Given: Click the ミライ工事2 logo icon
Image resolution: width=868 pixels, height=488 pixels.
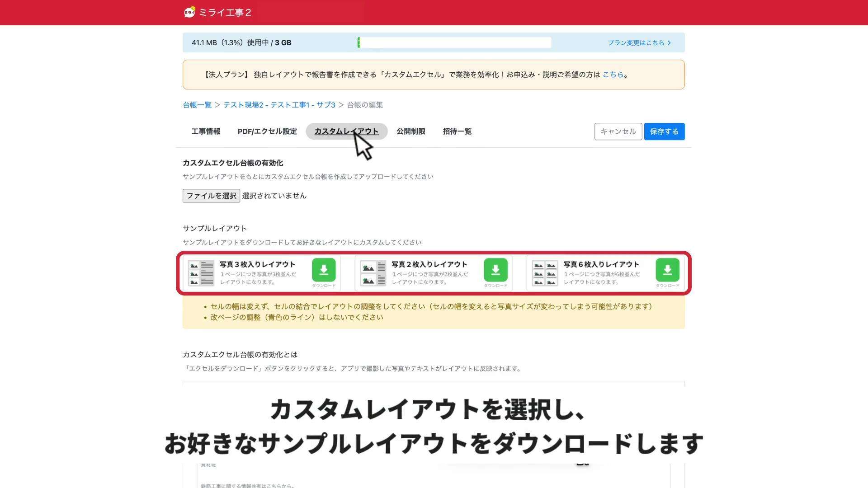Looking at the screenshot, I should click(x=189, y=12).
